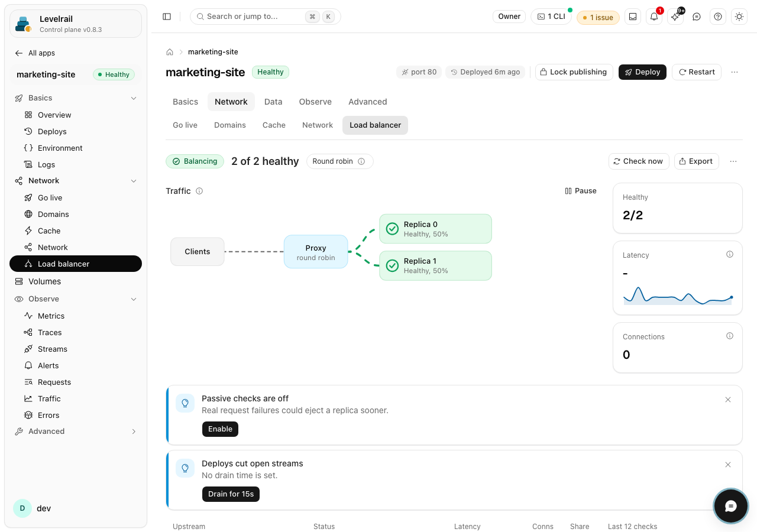Open the app header more options menu
757x532 pixels.
coord(735,72)
